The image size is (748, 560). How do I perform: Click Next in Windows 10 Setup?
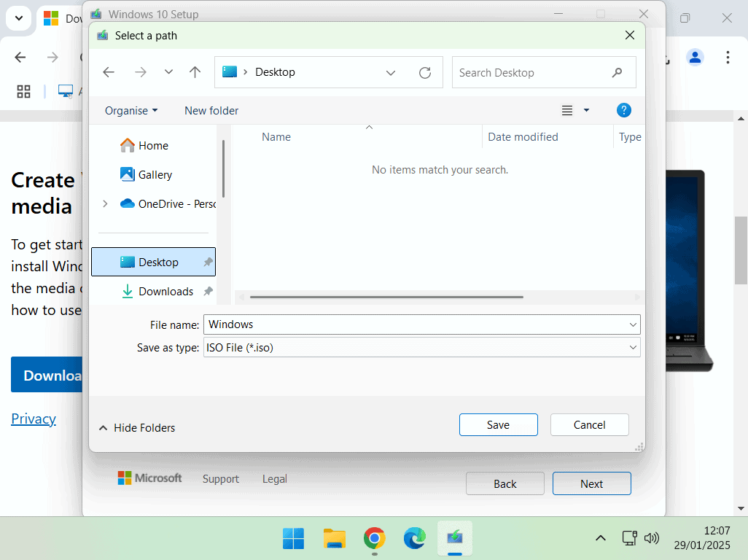(591, 483)
